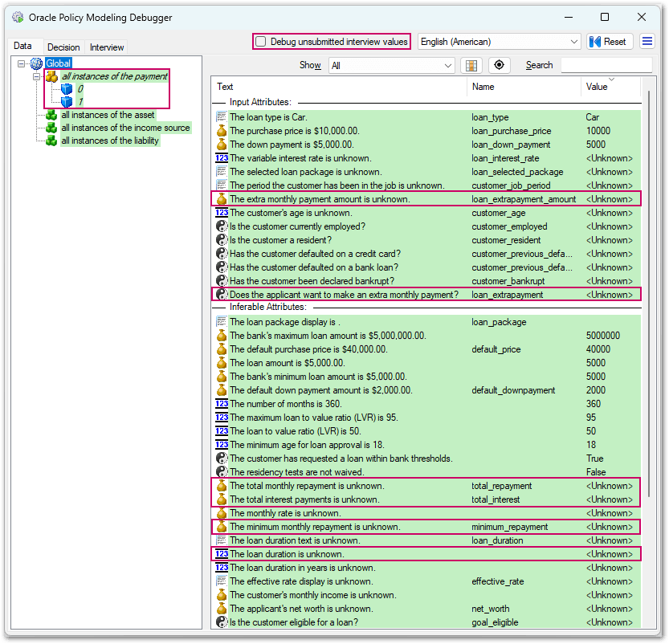Collapse all instances of the payment node

(37, 77)
